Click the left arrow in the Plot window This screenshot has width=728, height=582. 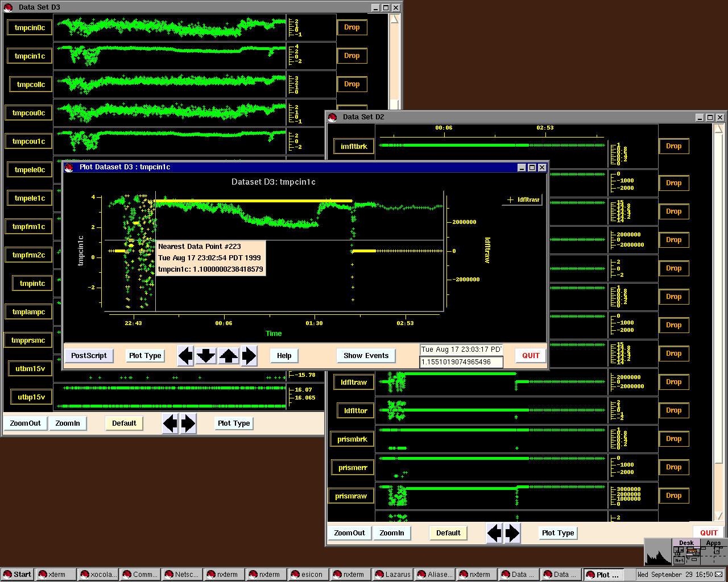coord(185,356)
